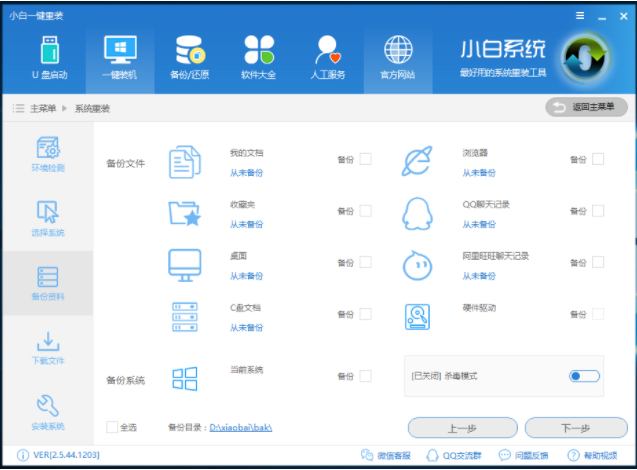Toggle the 杀毒模式 switch
This screenshot has width=637, height=470.
(x=584, y=376)
